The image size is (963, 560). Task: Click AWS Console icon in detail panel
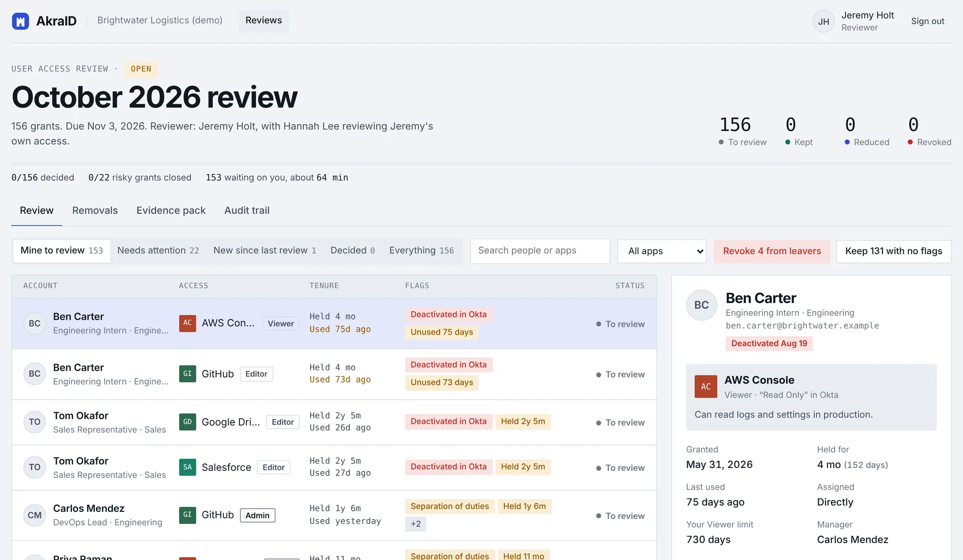(x=706, y=386)
